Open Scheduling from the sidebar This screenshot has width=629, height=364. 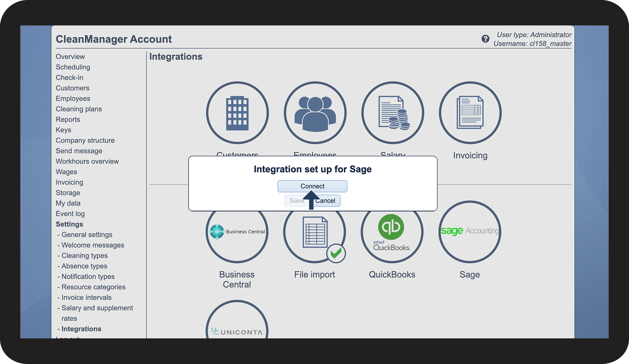(x=73, y=67)
